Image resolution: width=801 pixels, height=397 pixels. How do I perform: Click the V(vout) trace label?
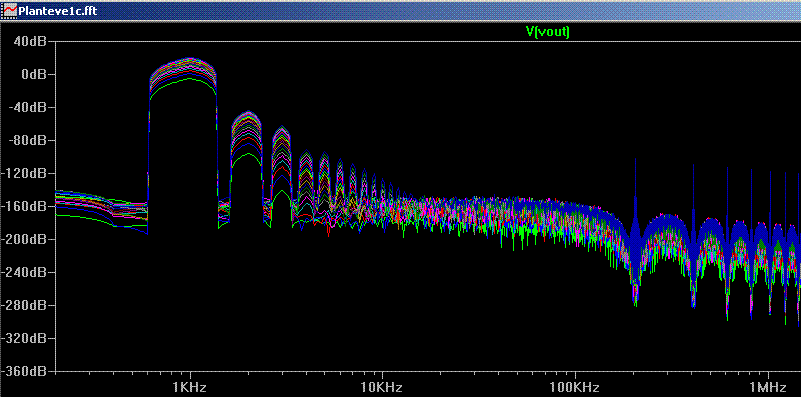point(547,32)
